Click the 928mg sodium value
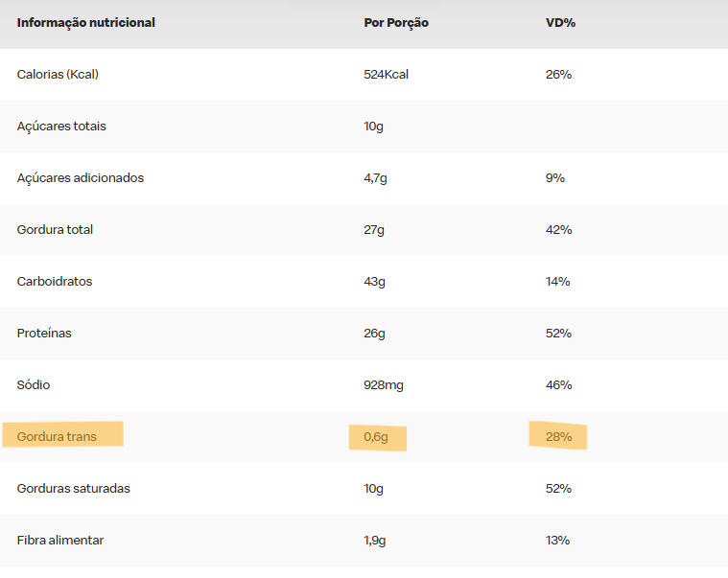Viewport: 728px width, 578px height. 384,385
